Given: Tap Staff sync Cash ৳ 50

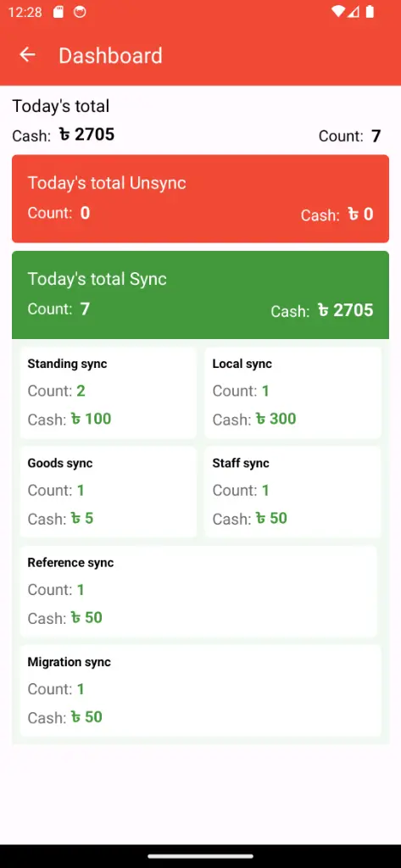Looking at the screenshot, I should [271, 519].
